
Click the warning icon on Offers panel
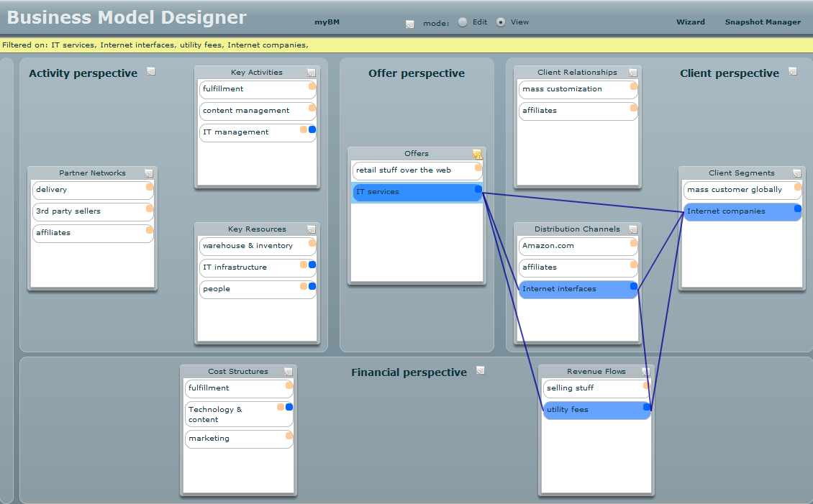tap(478, 154)
